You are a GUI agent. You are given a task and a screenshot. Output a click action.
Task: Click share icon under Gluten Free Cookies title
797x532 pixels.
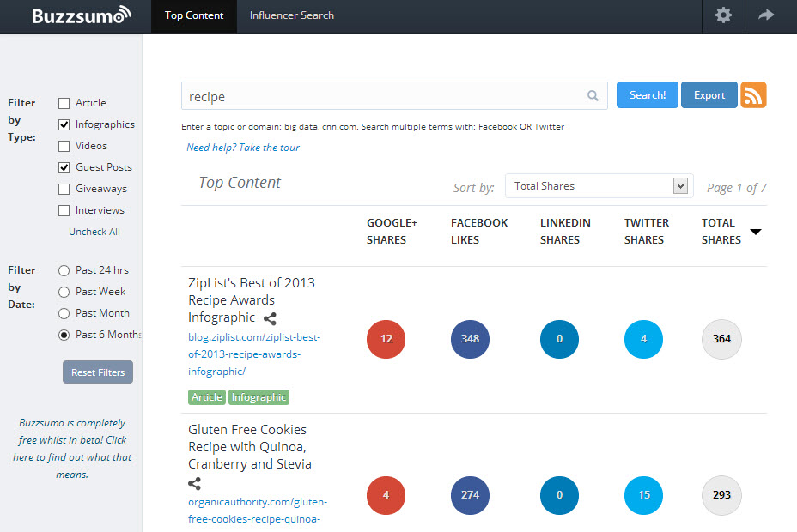(x=195, y=483)
